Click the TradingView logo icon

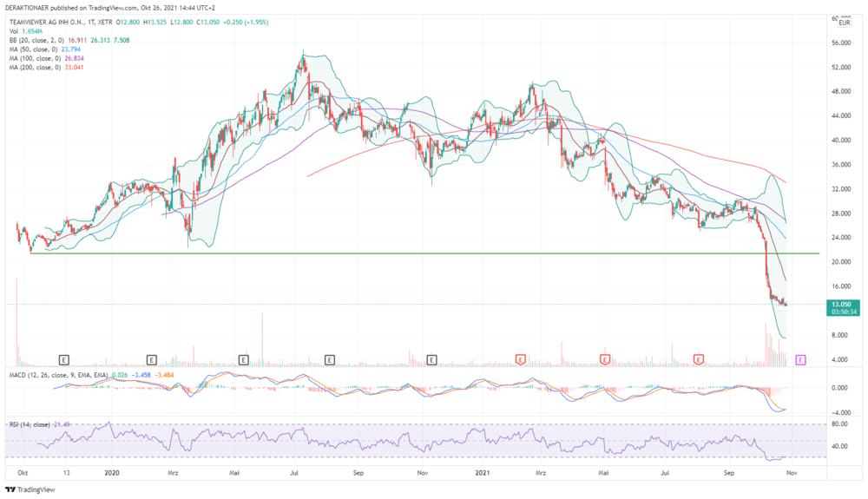tap(10, 489)
